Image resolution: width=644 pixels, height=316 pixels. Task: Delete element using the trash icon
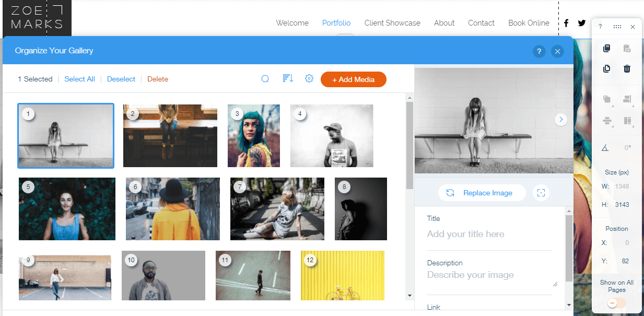point(627,68)
